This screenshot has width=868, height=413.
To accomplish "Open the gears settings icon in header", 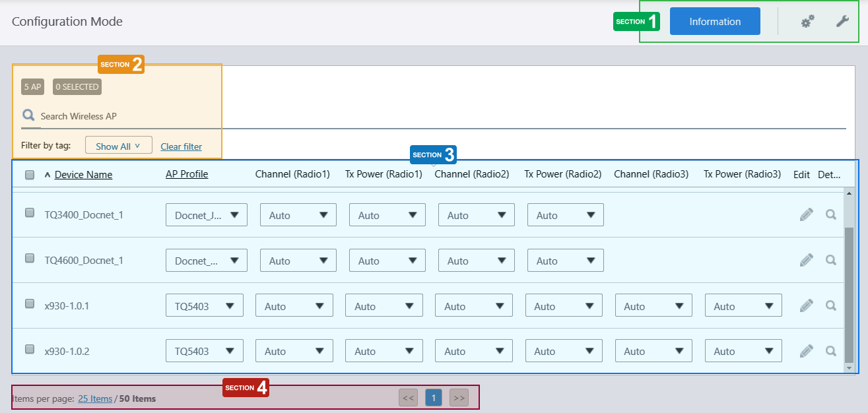I will (x=807, y=22).
